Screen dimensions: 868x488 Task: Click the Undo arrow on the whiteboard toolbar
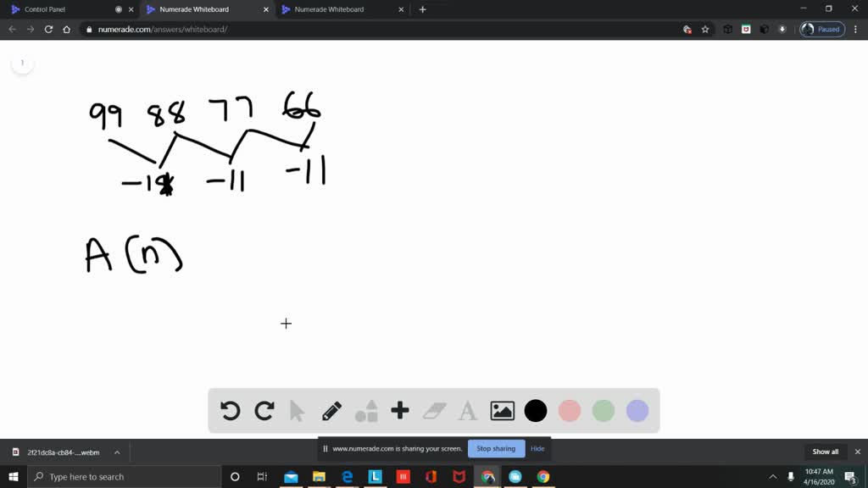[x=230, y=411]
